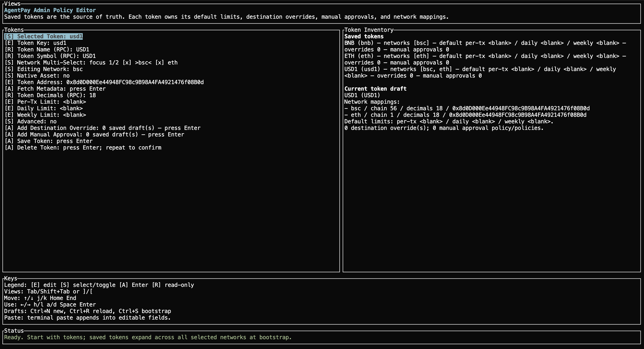This screenshot has height=349, width=644.
Task: Change the Editing Network bsc selector
Action: point(44,69)
